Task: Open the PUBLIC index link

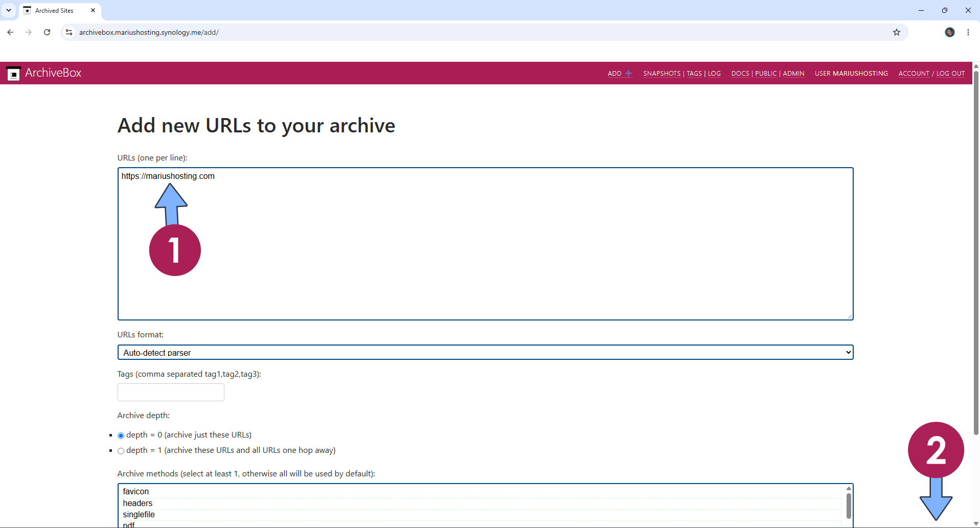Action: (766, 74)
